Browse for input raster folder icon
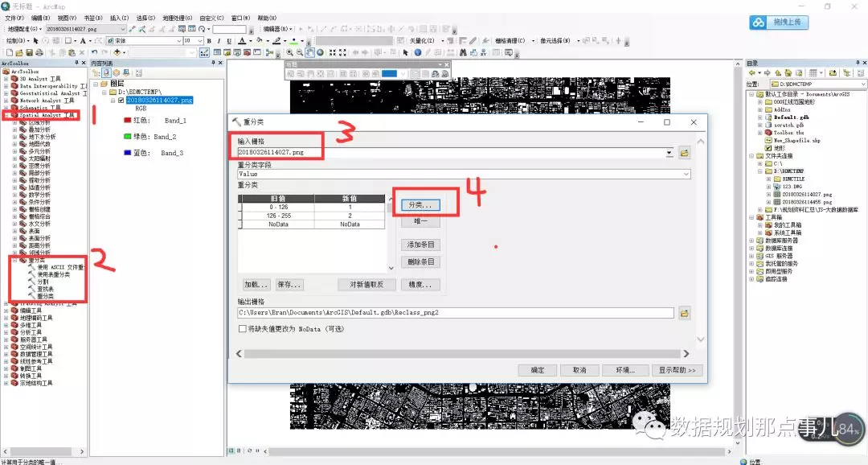The height and width of the screenshot is (465, 868). [x=684, y=153]
